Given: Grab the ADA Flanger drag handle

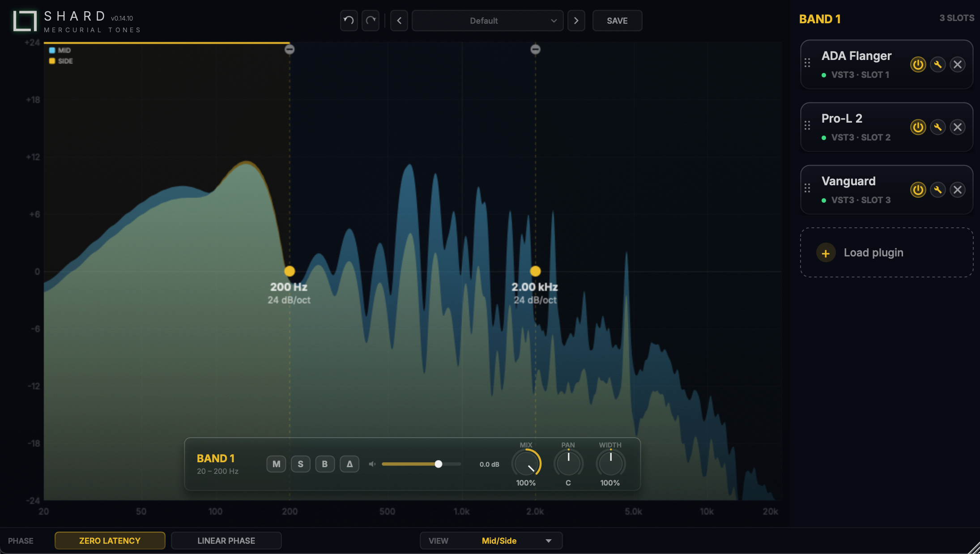Looking at the screenshot, I should 807,63.
